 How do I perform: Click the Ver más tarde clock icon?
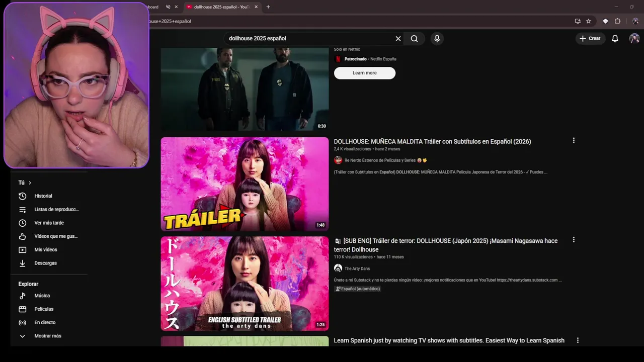[x=22, y=223]
